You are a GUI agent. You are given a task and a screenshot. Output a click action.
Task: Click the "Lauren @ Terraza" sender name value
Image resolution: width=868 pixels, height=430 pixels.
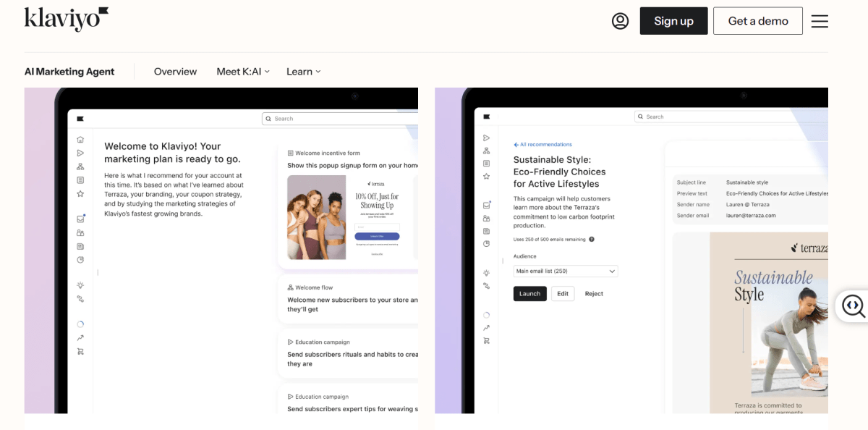pos(748,205)
